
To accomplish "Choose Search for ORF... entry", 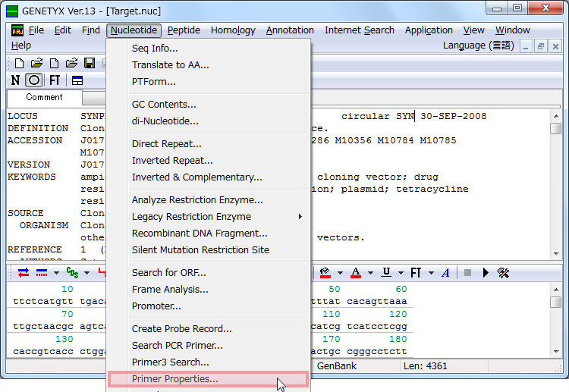I will click(209, 273).
